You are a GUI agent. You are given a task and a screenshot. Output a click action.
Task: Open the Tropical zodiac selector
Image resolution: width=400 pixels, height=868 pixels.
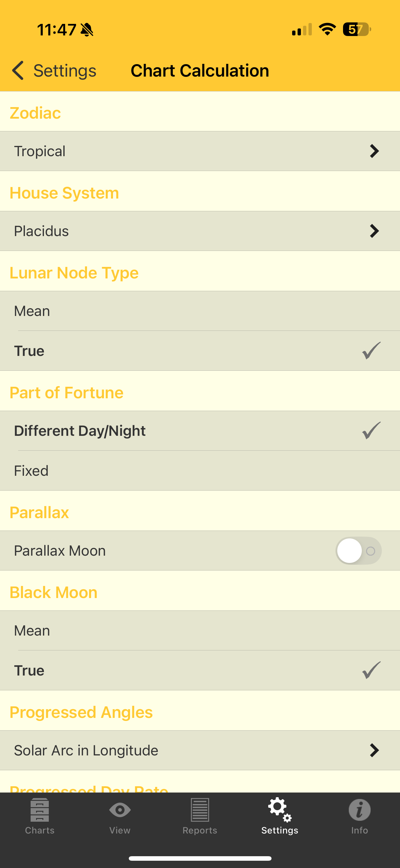pos(200,151)
